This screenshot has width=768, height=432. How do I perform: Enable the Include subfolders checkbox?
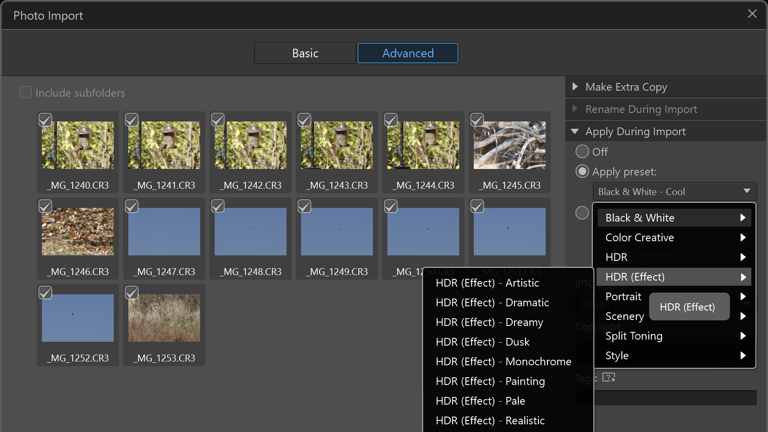pos(25,92)
